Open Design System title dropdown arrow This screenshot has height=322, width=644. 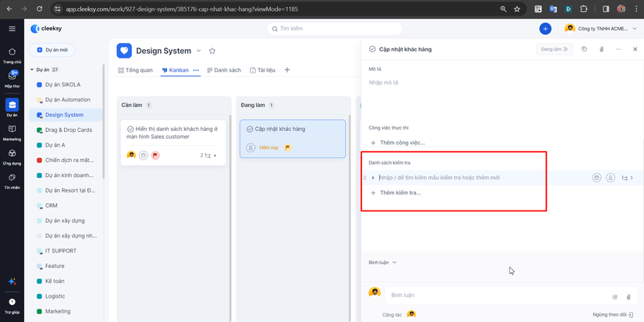point(199,51)
